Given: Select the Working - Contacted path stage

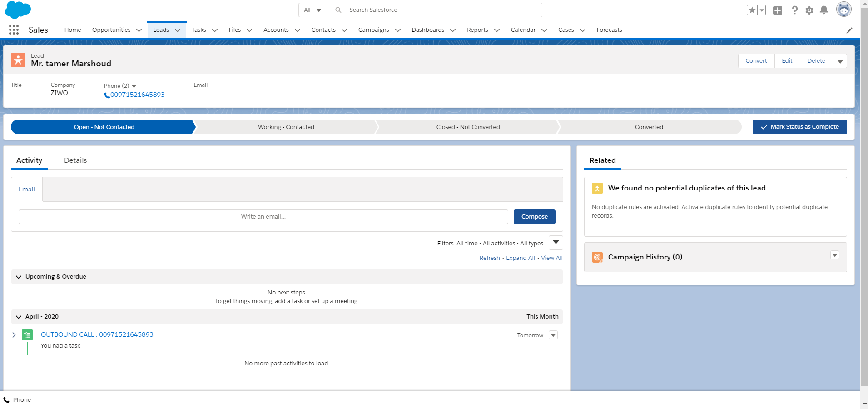Looking at the screenshot, I should (286, 127).
